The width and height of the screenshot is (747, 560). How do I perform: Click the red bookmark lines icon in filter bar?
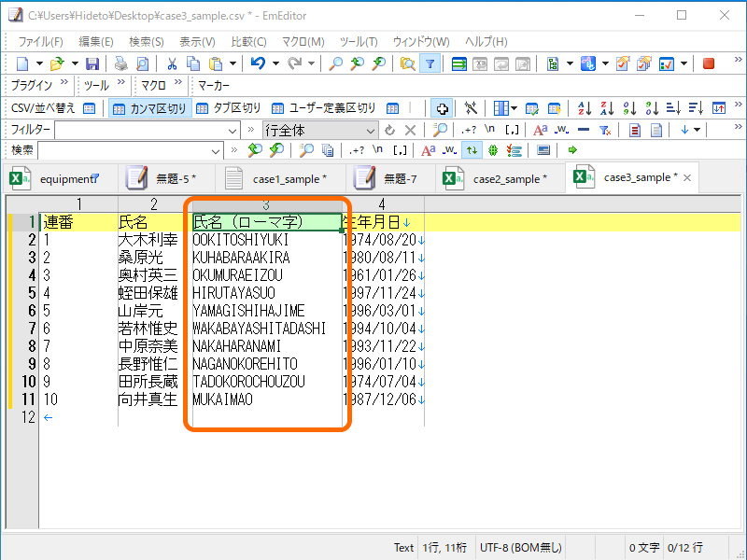tap(635, 130)
